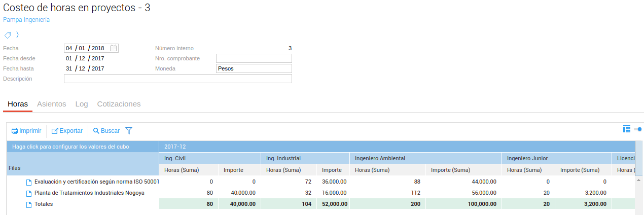Click the tag icon below Pampa Ingeniería
Image resolution: width=644 pixels, height=215 pixels.
click(x=8, y=35)
